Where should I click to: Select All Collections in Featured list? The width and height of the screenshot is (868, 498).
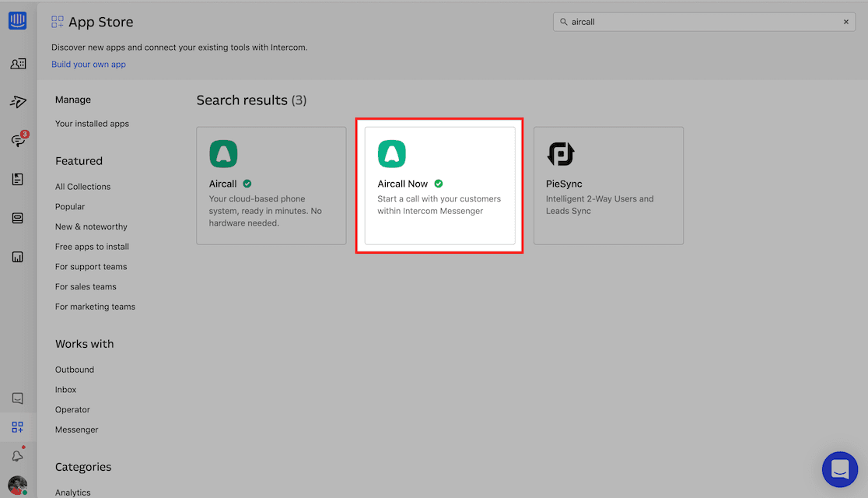click(82, 187)
